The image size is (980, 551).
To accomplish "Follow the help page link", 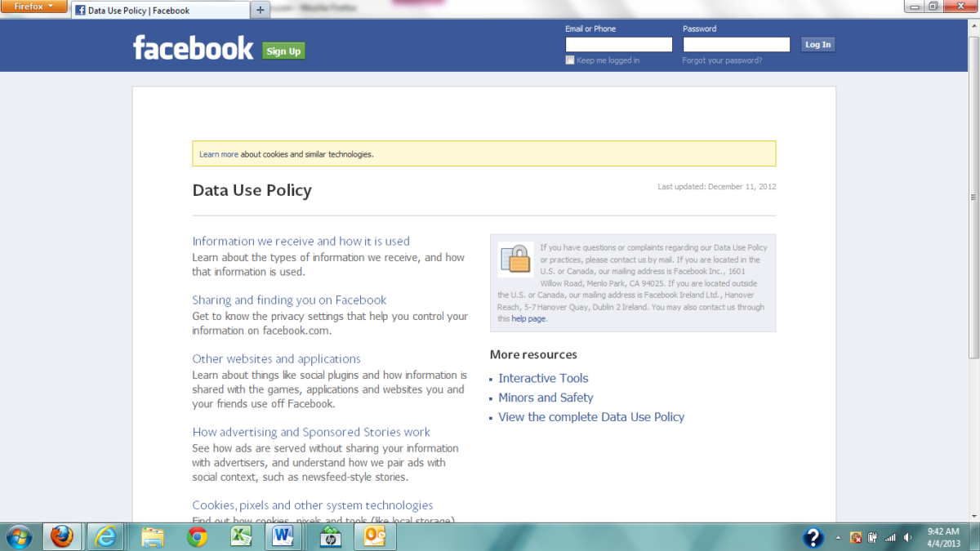I will click(528, 319).
